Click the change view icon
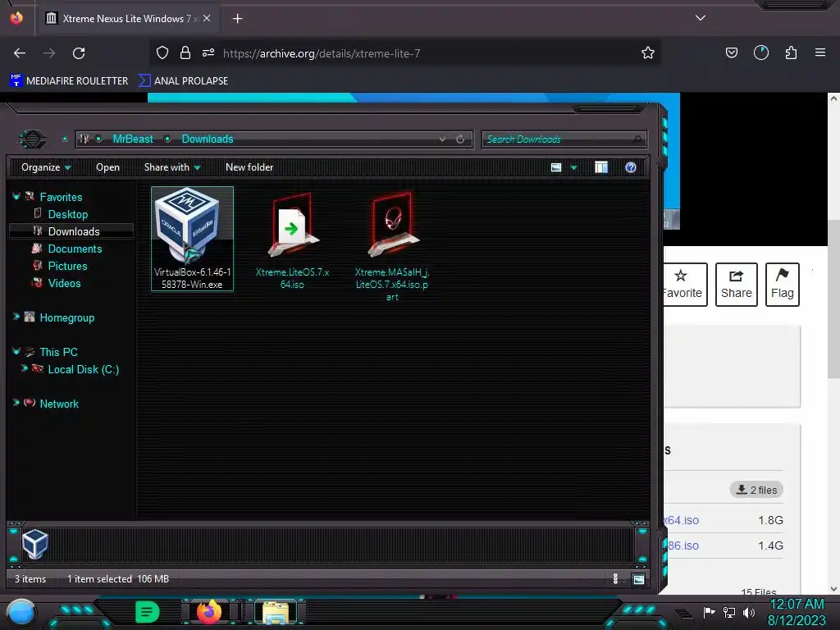This screenshot has width=840, height=630. pyautogui.click(x=556, y=167)
